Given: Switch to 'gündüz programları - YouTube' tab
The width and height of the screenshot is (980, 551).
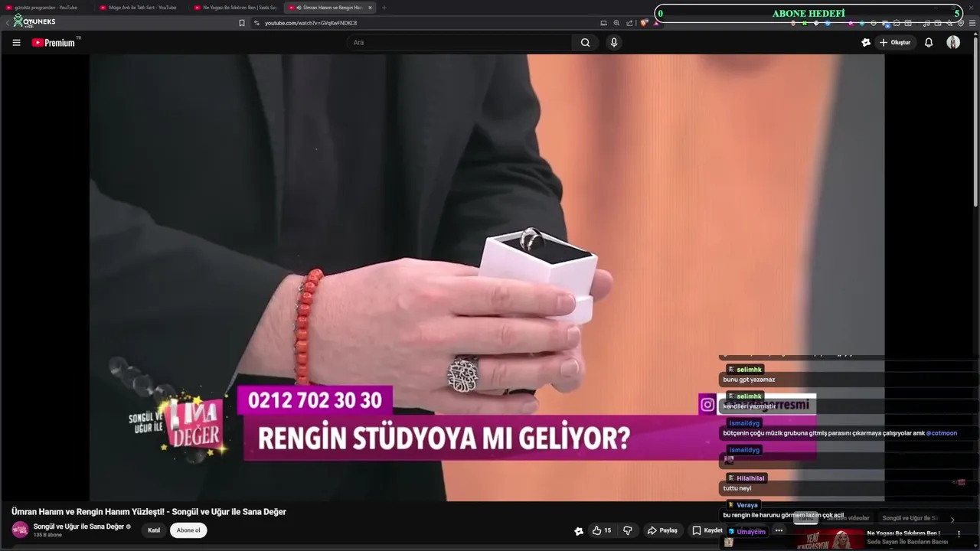Looking at the screenshot, I should [46, 8].
